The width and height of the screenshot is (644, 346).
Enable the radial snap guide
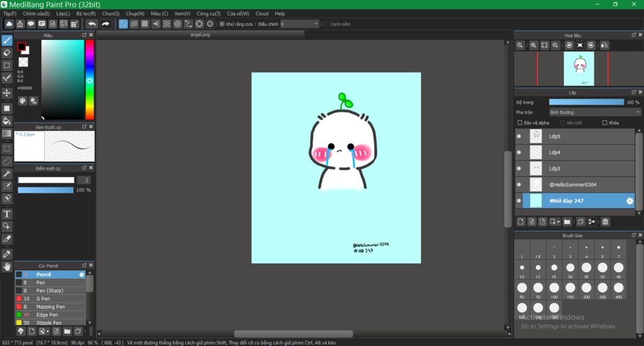(x=166, y=25)
